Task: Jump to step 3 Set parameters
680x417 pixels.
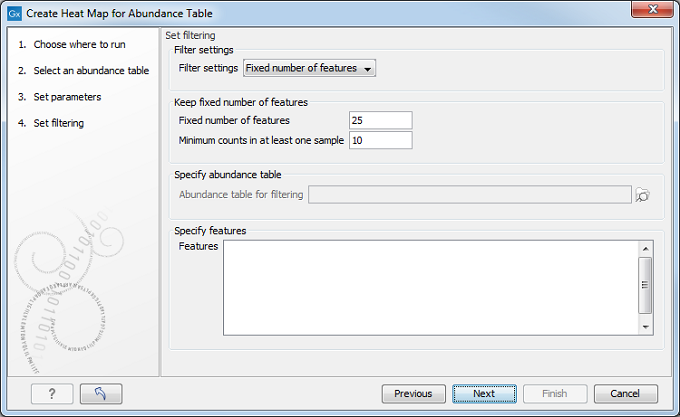Action: coord(67,97)
